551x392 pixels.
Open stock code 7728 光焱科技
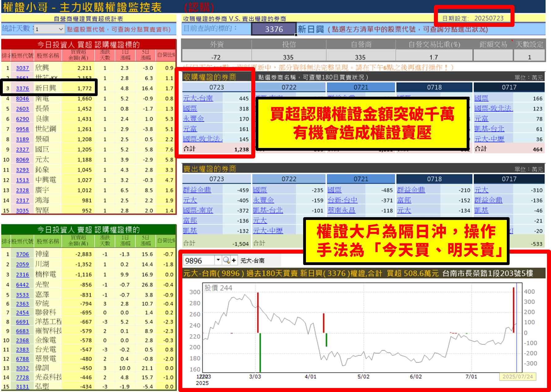tap(23, 377)
